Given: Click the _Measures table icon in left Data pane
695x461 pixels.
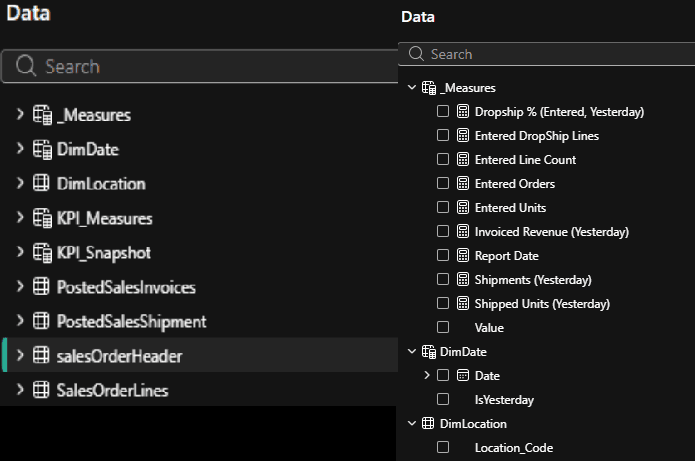Looking at the screenshot, I should 42,115.
